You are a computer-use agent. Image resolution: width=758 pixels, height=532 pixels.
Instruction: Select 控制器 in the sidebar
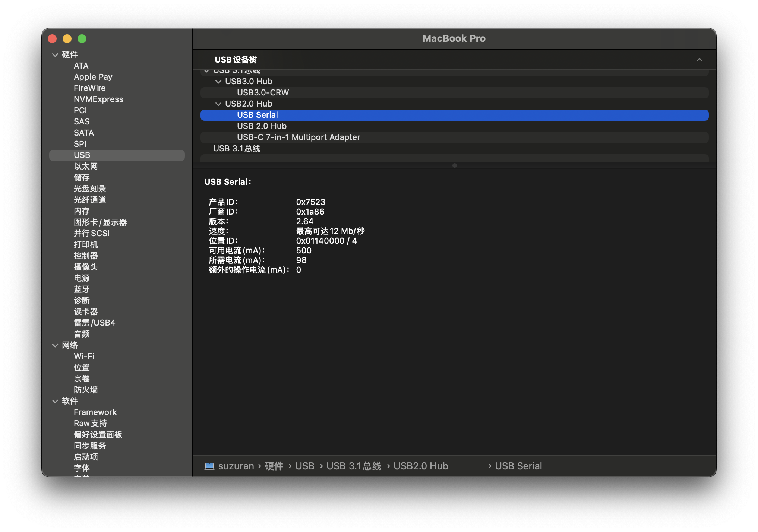tap(117, 256)
